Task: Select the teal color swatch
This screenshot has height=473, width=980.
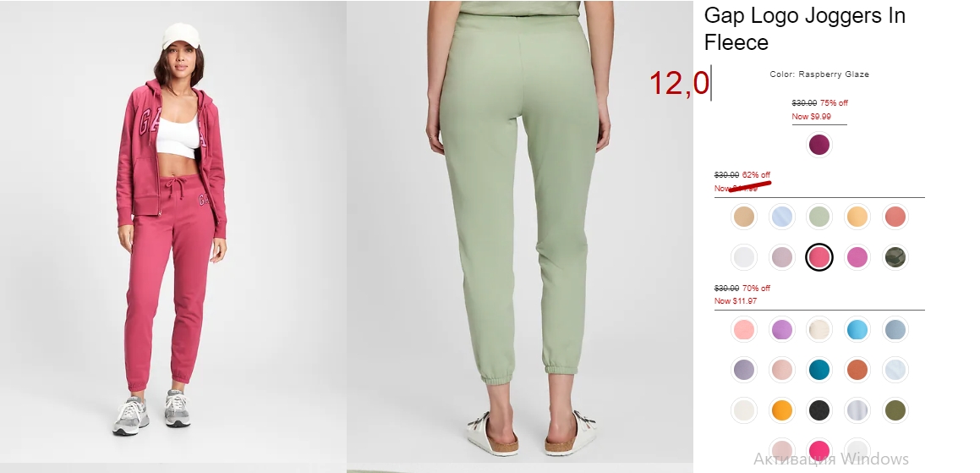Action: coord(818,370)
